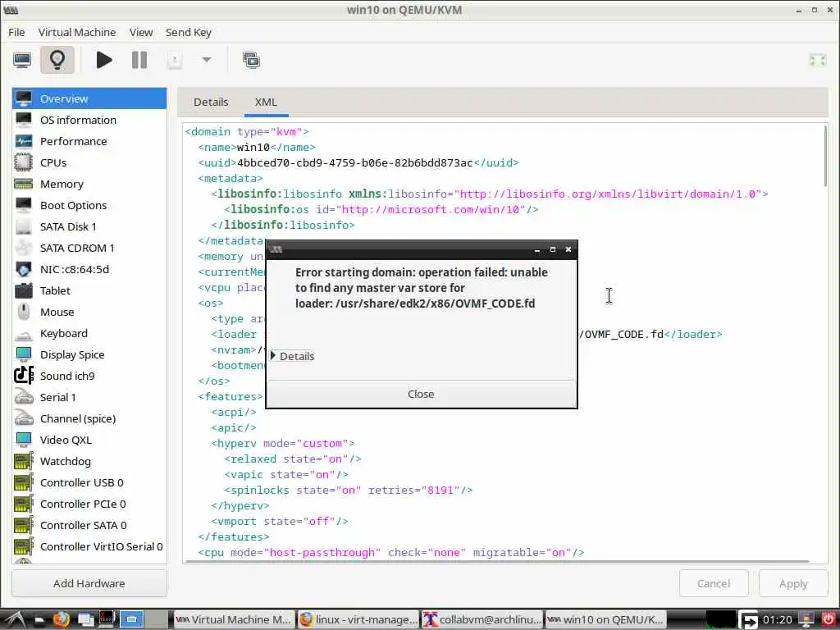Click the XML editor vertical scrollbar

coord(825,157)
